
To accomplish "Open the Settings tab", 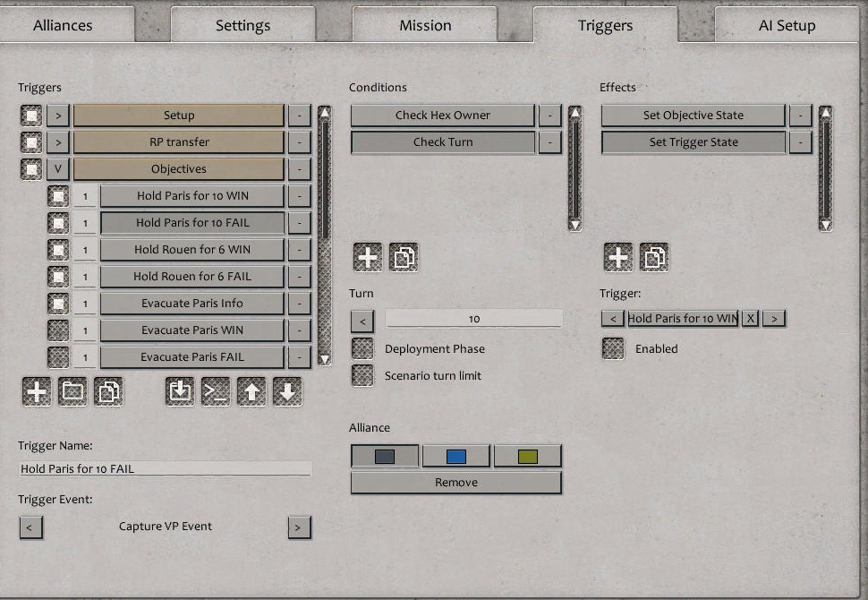I will click(243, 25).
